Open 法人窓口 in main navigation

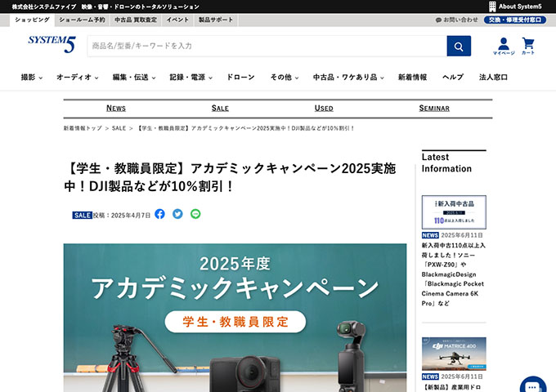(493, 78)
